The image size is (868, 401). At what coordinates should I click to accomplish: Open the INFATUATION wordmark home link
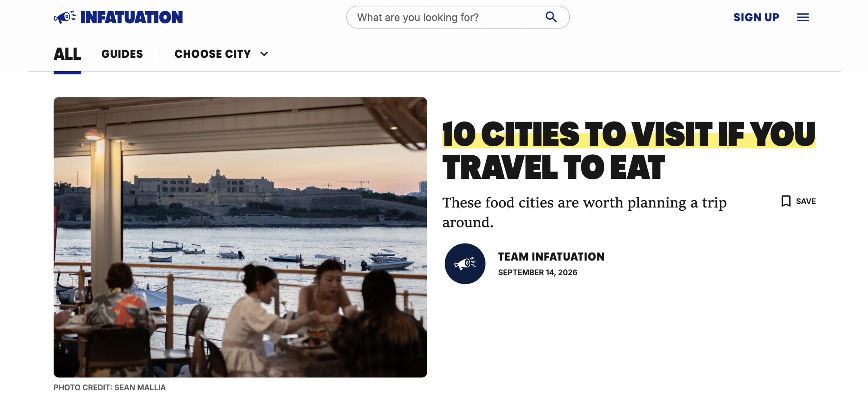tap(132, 17)
